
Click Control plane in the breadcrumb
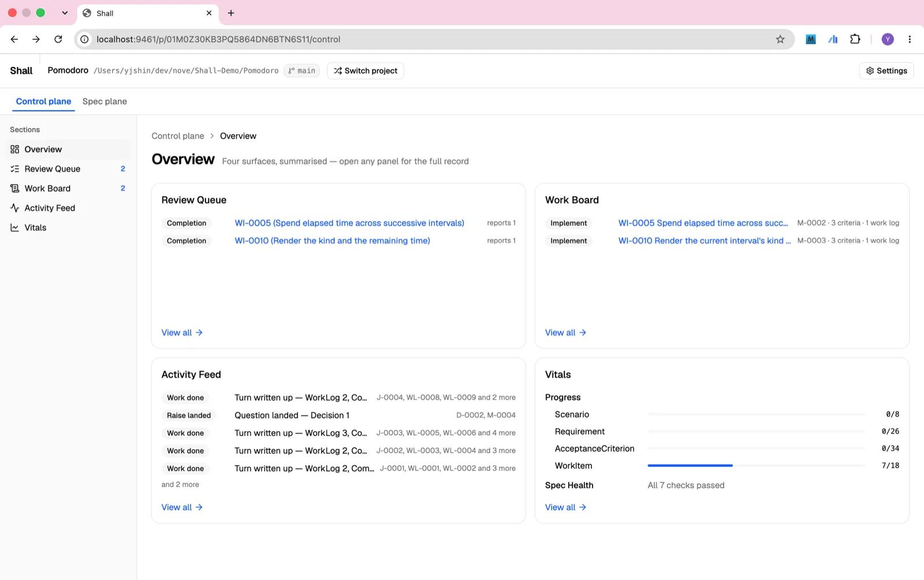[178, 136]
